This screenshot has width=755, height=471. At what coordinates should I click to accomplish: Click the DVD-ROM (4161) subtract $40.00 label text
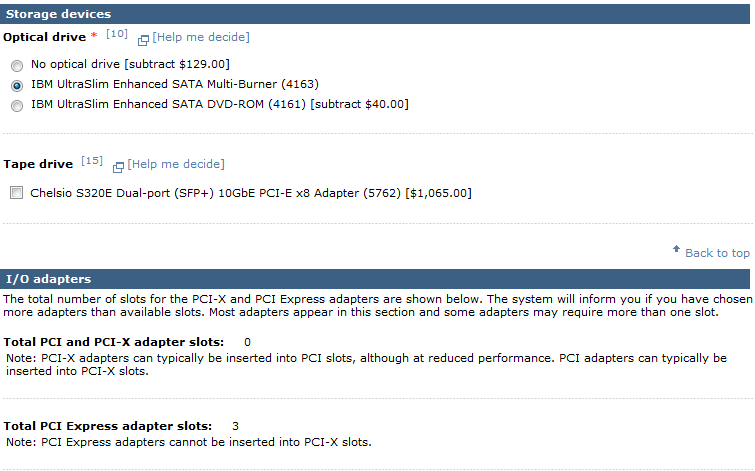(x=220, y=104)
